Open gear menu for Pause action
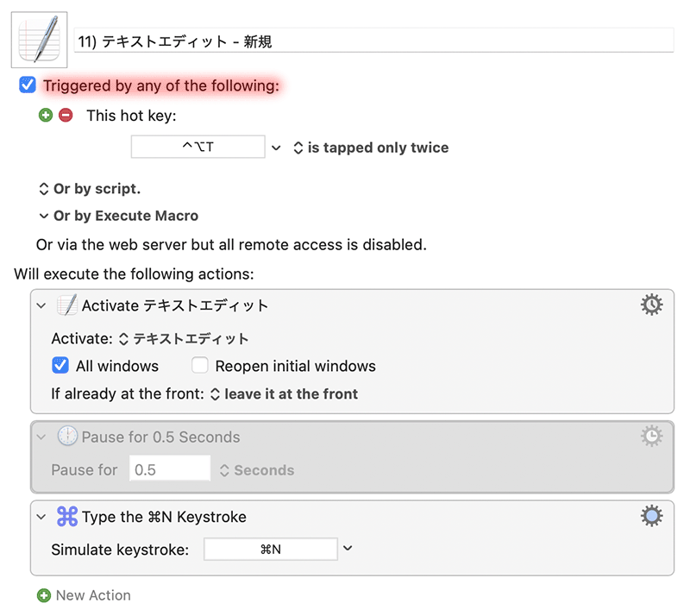Viewport: 690px width, 616px height. point(651,436)
